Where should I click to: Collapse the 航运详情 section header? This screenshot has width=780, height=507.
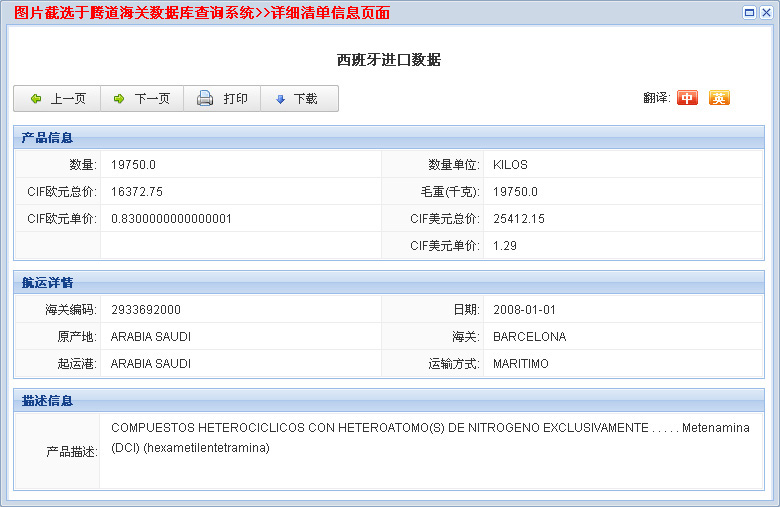click(x=47, y=283)
